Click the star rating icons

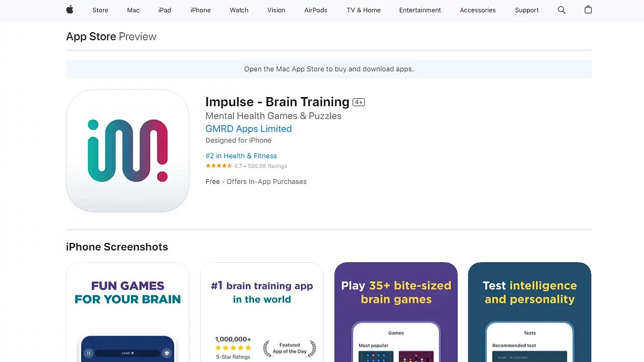[219, 166]
